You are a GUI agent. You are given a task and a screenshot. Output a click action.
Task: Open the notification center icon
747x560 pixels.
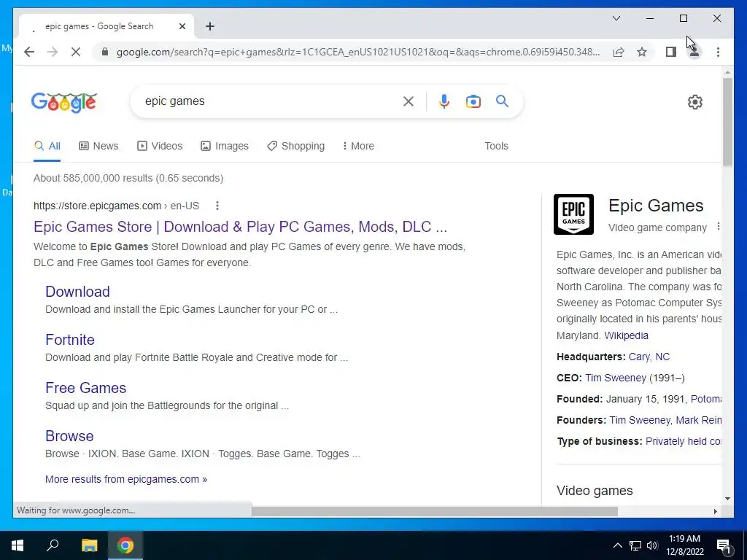coord(723,545)
